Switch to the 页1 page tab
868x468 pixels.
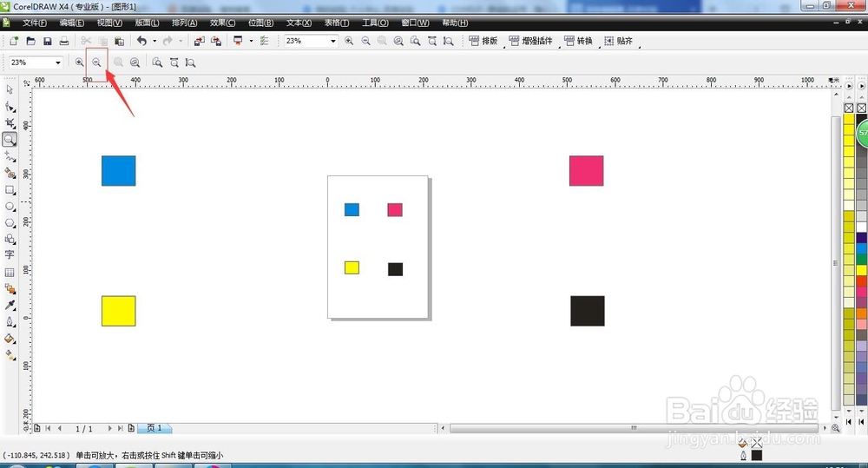coord(155,428)
